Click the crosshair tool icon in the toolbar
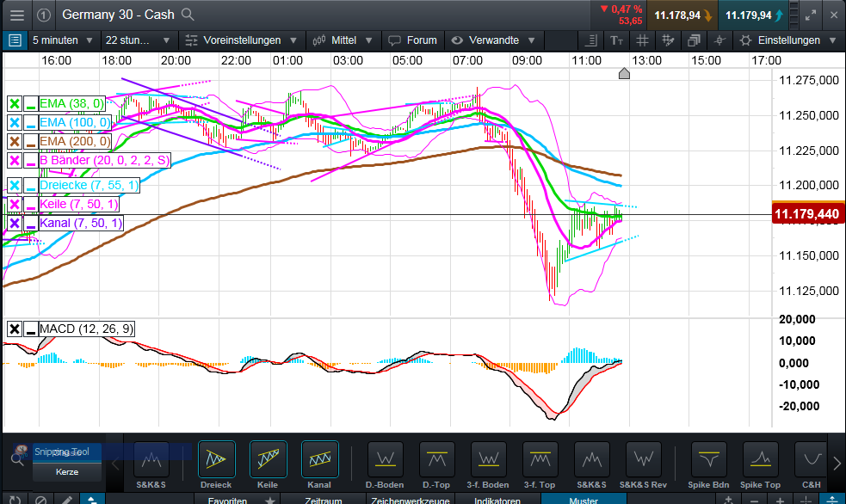This screenshot has height=504, width=846. [719, 40]
